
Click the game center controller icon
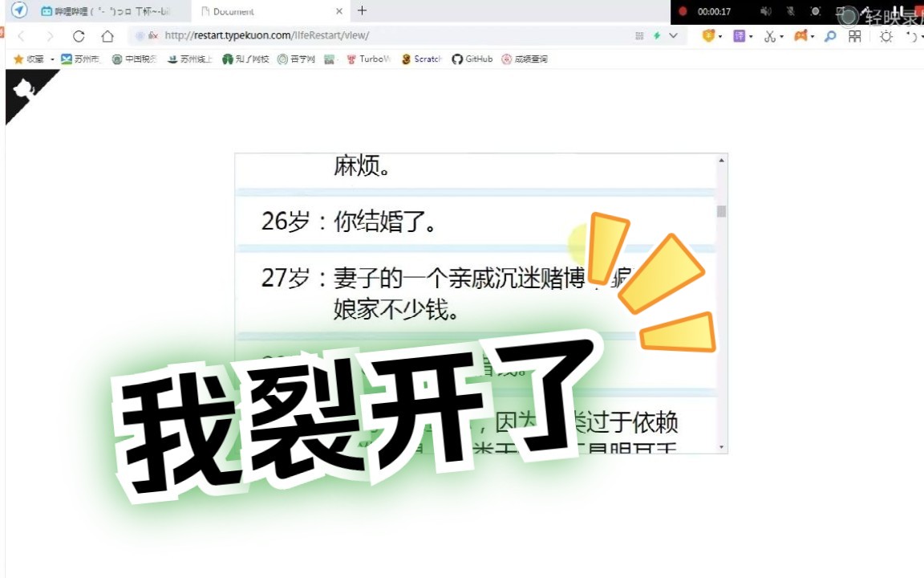(x=799, y=36)
